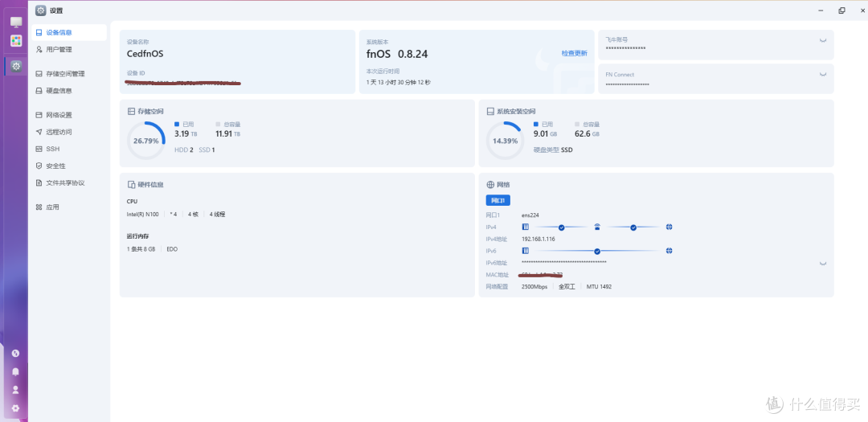The width and height of the screenshot is (868, 422).
Task: Click the IPv6 local device icon
Action: pyautogui.click(x=526, y=251)
